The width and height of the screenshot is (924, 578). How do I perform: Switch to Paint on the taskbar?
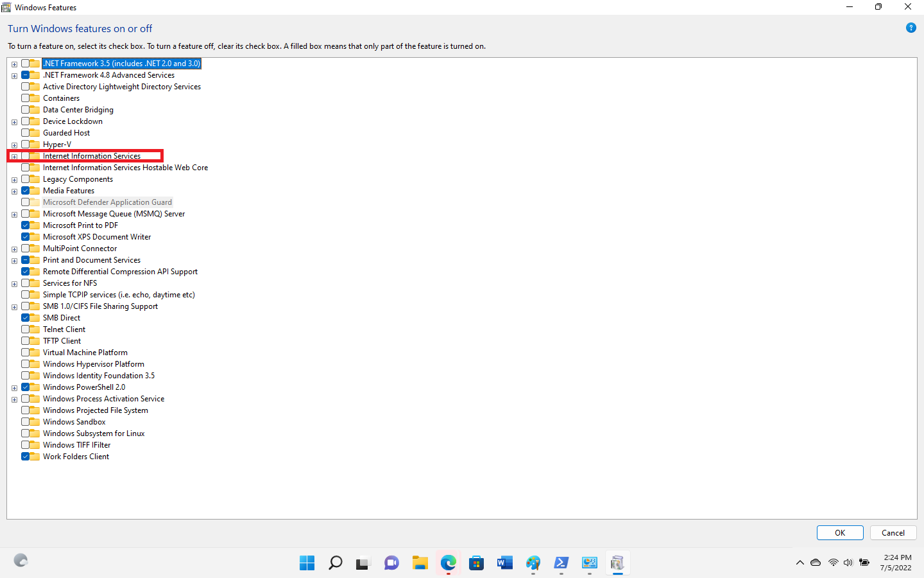533,563
